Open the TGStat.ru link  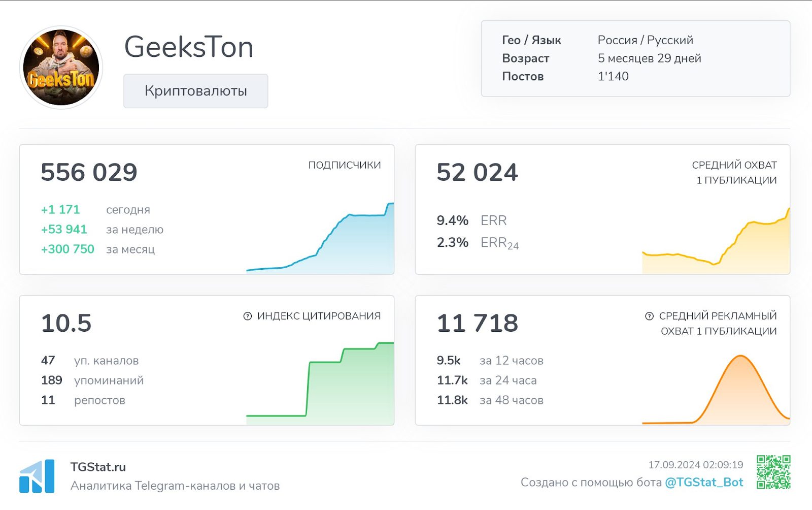click(98, 467)
